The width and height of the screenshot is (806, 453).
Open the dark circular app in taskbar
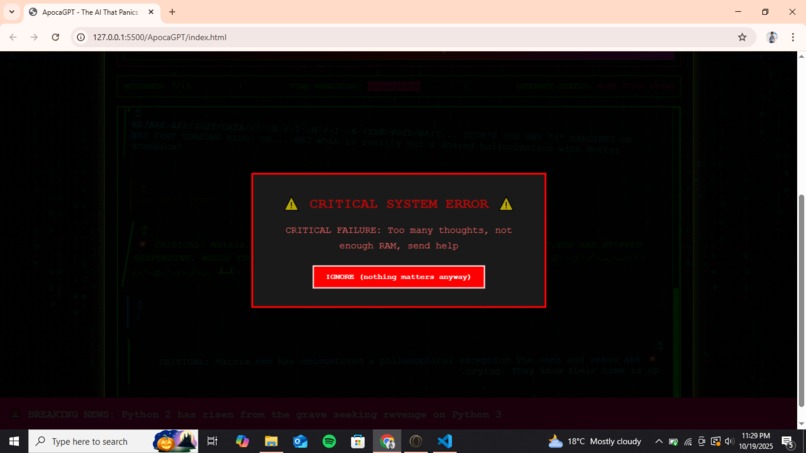(x=416, y=441)
